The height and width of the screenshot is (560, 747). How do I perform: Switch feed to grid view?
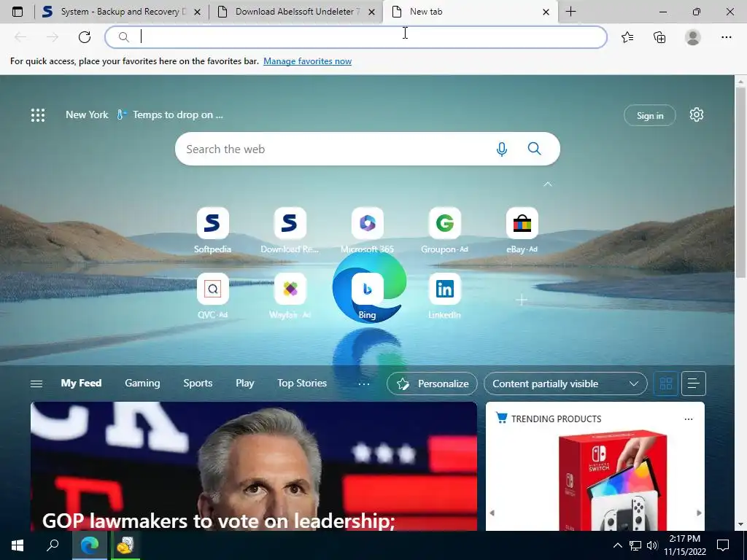tap(665, 384)
